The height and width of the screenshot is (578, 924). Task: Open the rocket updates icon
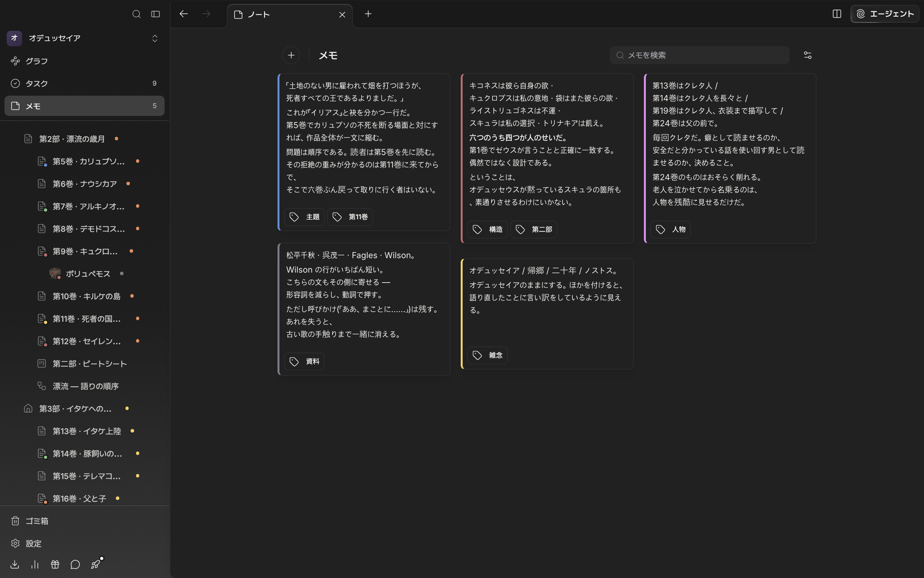(96, 564)
